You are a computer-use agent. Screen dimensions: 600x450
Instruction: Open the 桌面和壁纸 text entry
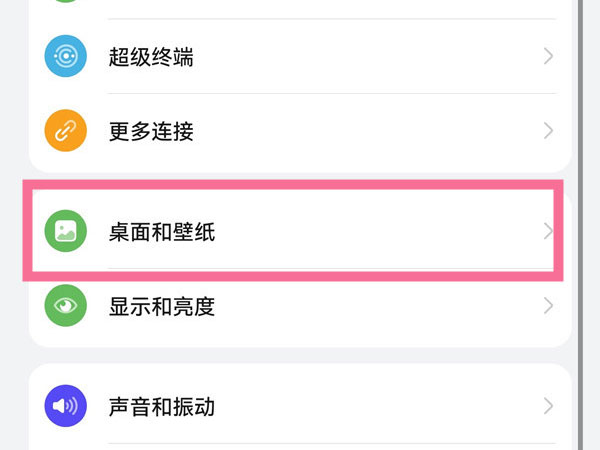coord(162,233)
